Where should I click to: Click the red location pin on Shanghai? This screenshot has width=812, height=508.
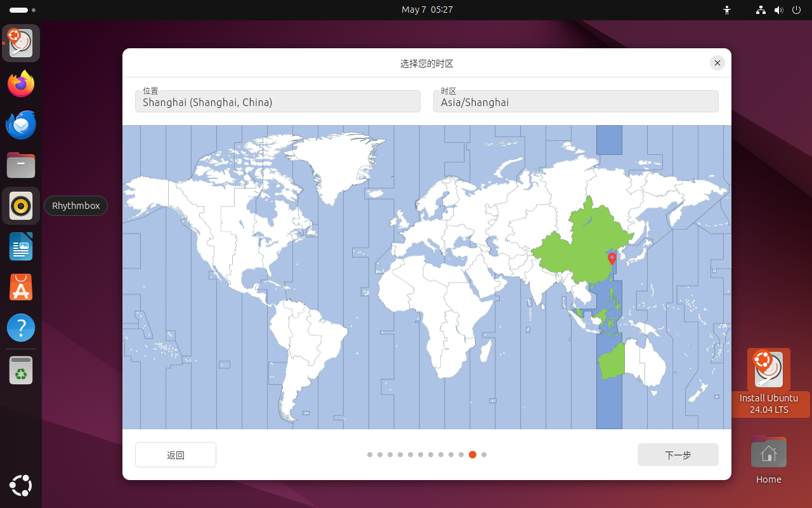[x=612, y=259]
